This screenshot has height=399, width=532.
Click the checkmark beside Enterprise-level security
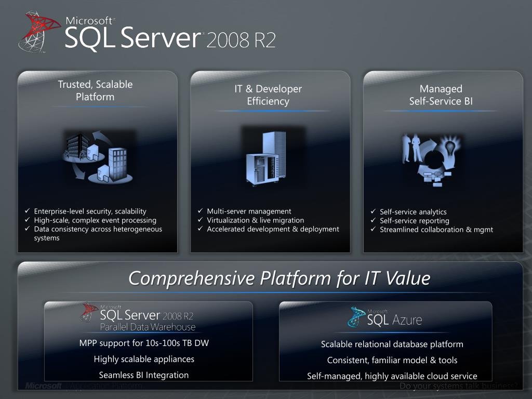(x=27, y=211)
